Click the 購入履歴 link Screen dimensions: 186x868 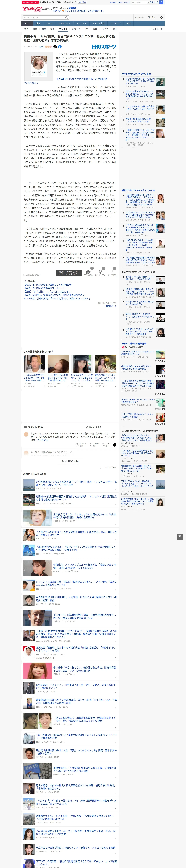(152, 18)
